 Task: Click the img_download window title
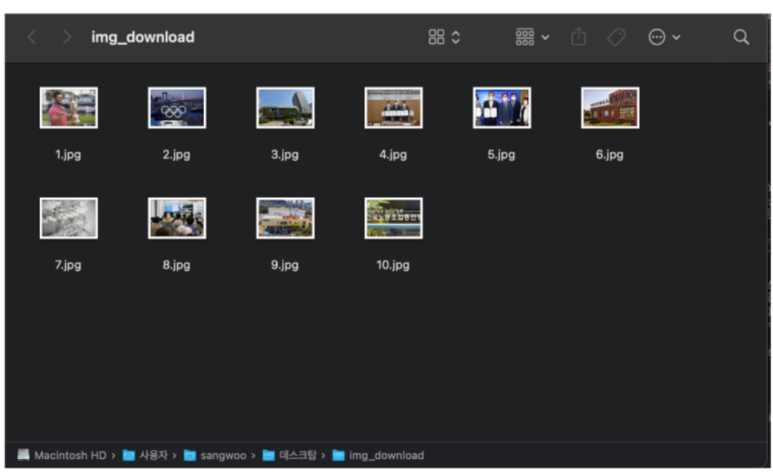click(143, 37)
